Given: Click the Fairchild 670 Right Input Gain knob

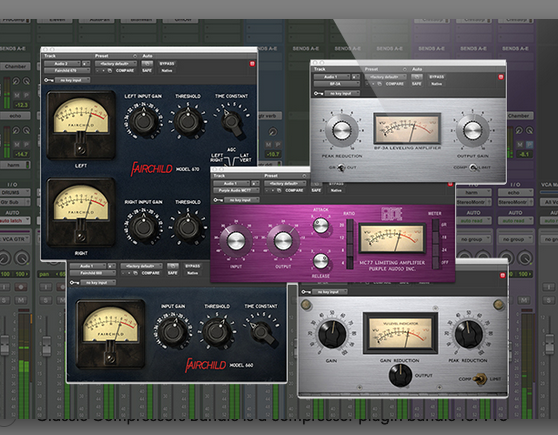Looking at the screenshot, I should point(144,227).
